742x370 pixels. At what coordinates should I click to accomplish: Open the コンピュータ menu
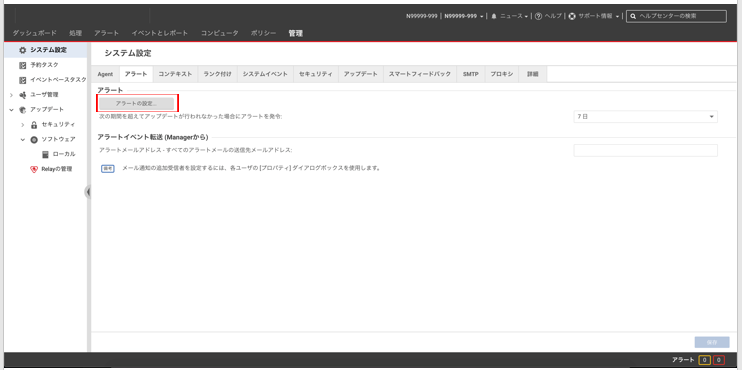tap(220, 33)
